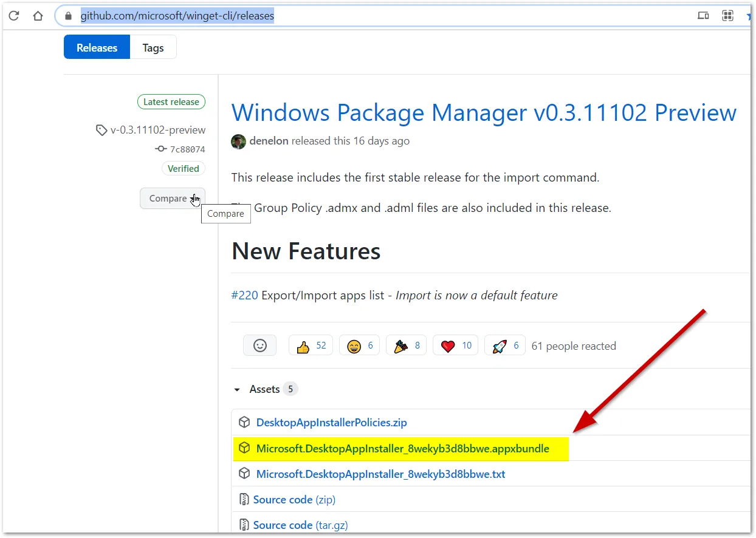Click the 61 people reacted text
The height and width of the screenshot is (538, 756).
coord(574,346)
